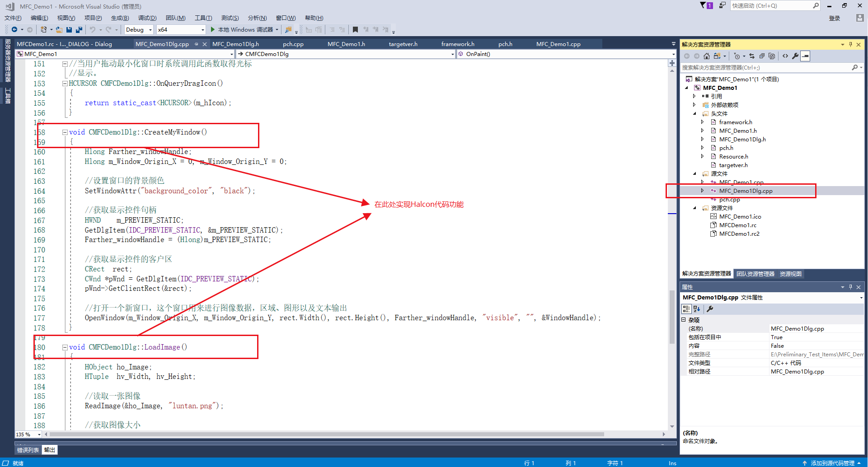Screen dimensions: 868x467
Task: Toggle a bookmark on the current line
Action: tap(355, 29)
